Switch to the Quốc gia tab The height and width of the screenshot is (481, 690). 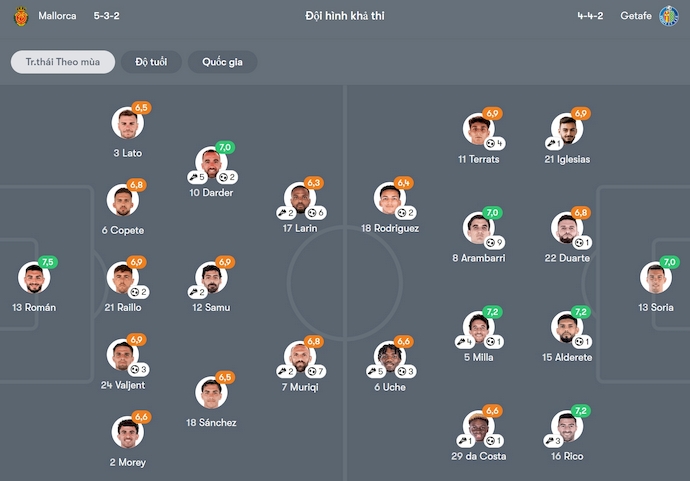tap(222, 62)
